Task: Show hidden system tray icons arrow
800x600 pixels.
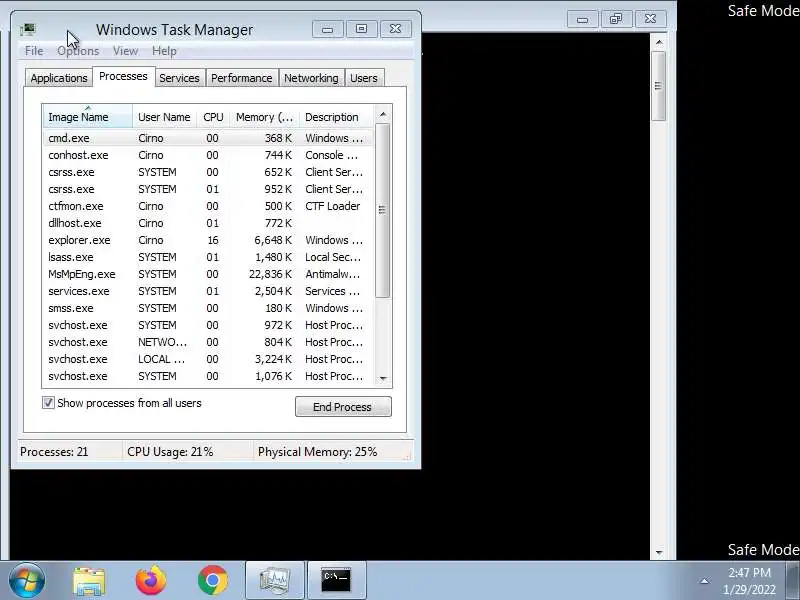Action: pyautogui.click(x=704, y=581)
